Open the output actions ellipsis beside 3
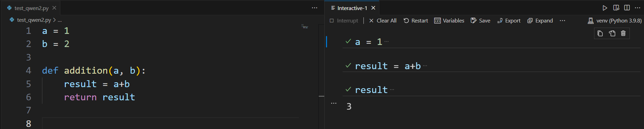The width and height of the screenshot is (644, 129). coord(334,103)
